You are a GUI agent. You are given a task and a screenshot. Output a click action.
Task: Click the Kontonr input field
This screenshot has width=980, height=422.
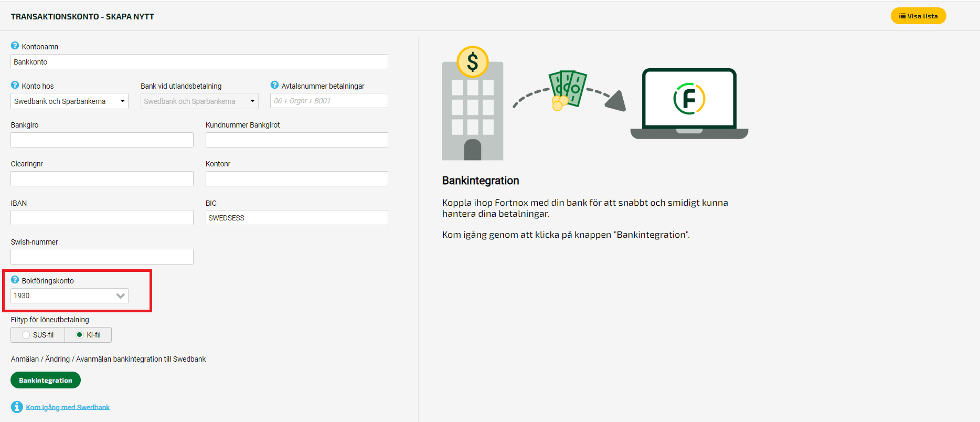pos(297,179)
